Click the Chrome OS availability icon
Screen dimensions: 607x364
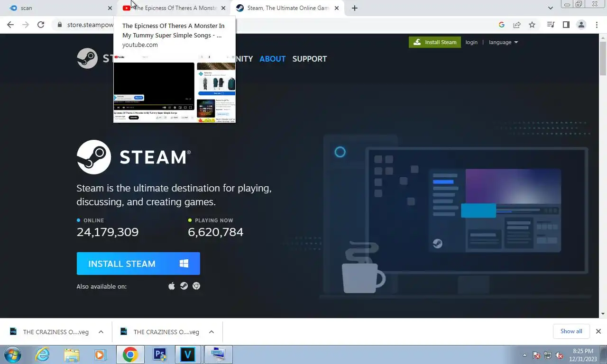[196, 286]
